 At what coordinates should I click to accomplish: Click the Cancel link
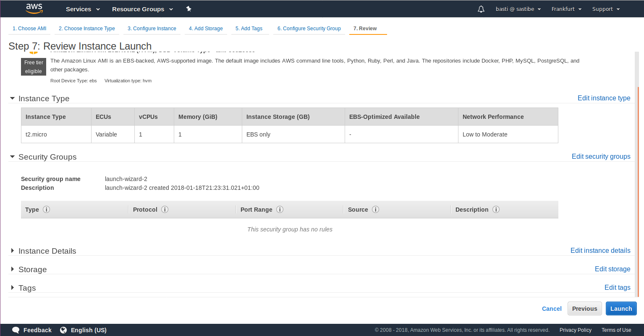pos(552,309)
